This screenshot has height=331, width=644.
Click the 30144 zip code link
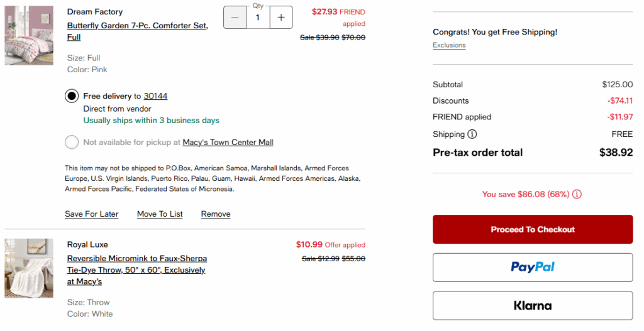pos(155,96)
